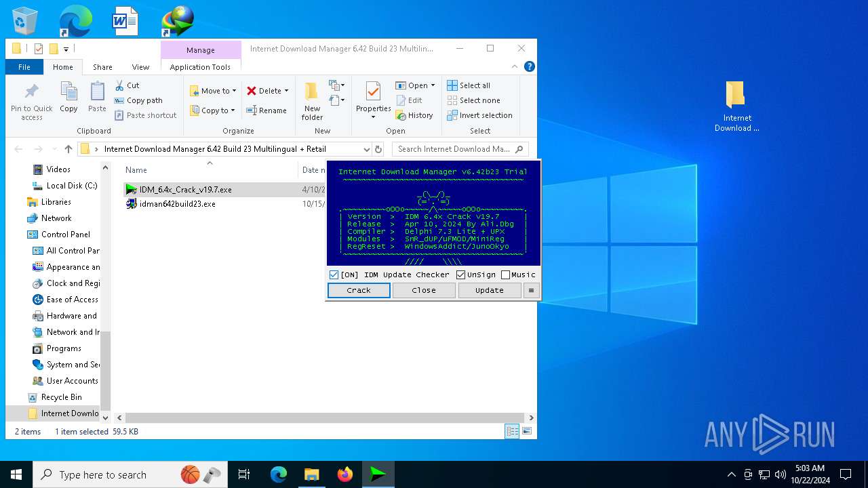The image size is (868, 488).
Task: Enable the Music checkbox
Action: pos(505,274)
